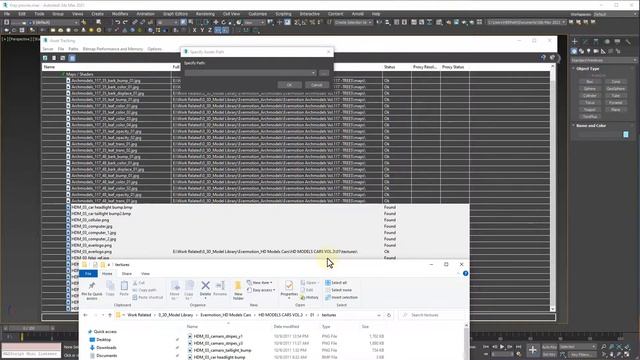
Task: Click the object color swatch in Name and Color
Action: click(626, 134)
